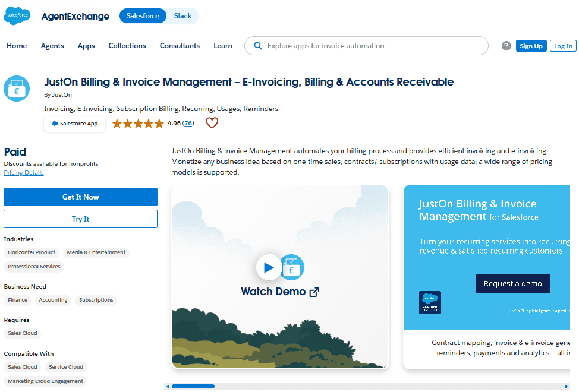Click 'Discounts available for nonprofits' text

point(51,164)
